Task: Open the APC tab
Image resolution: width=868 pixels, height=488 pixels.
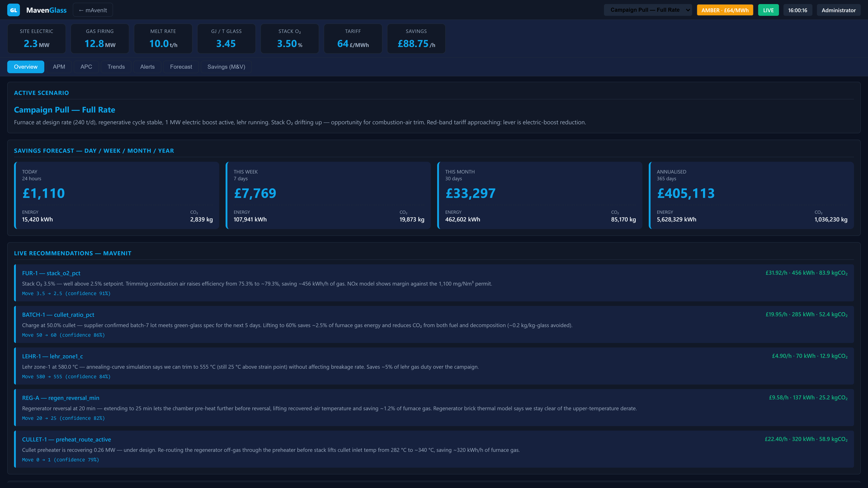Action: coord(86,67)
